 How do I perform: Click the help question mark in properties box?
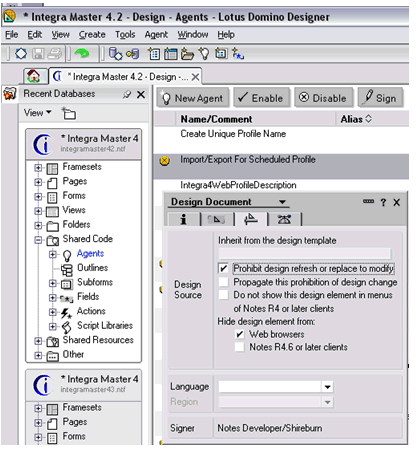pyautogui.click(x=383, y=202)
